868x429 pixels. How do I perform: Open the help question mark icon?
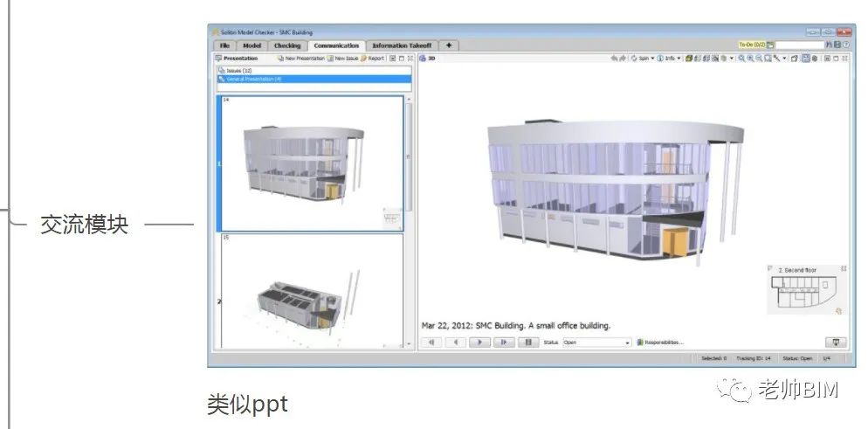click(x=846, y=45)
